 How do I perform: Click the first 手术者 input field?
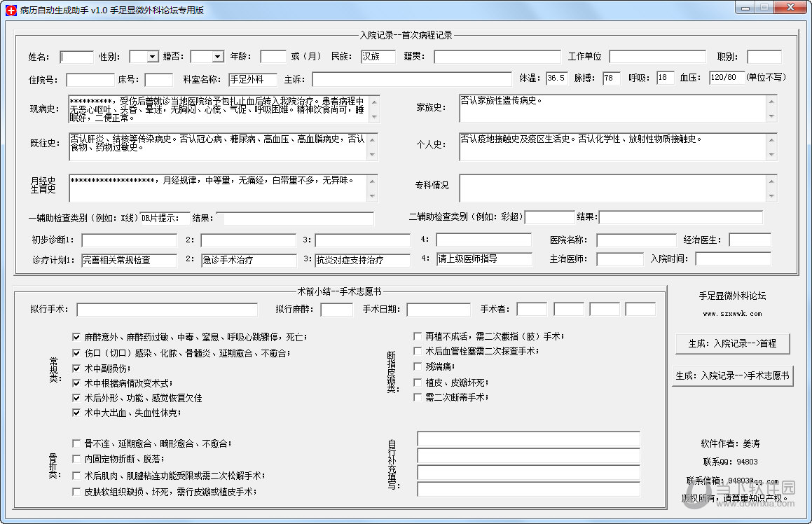coord(532,309)
